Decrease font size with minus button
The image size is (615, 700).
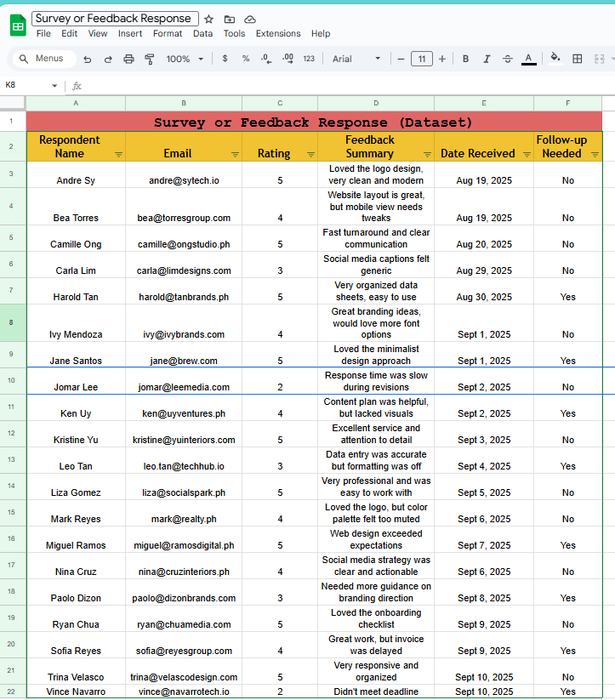(x=401, y=59)
